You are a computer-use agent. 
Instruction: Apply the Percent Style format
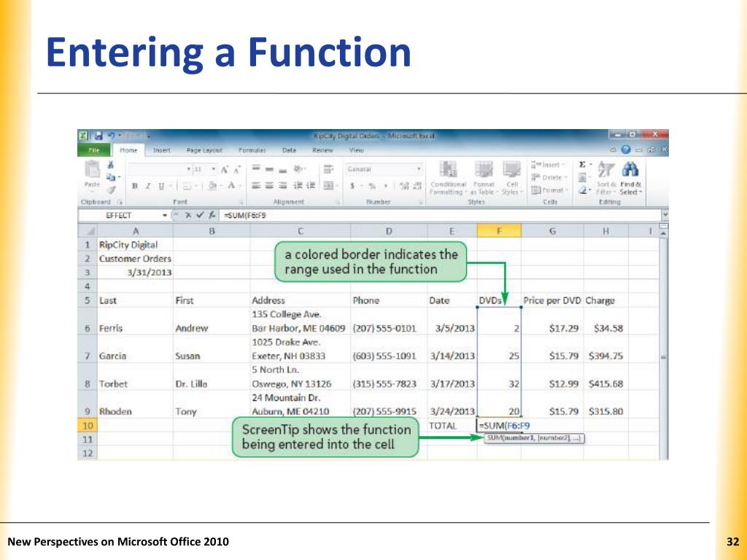coord(371,186)
